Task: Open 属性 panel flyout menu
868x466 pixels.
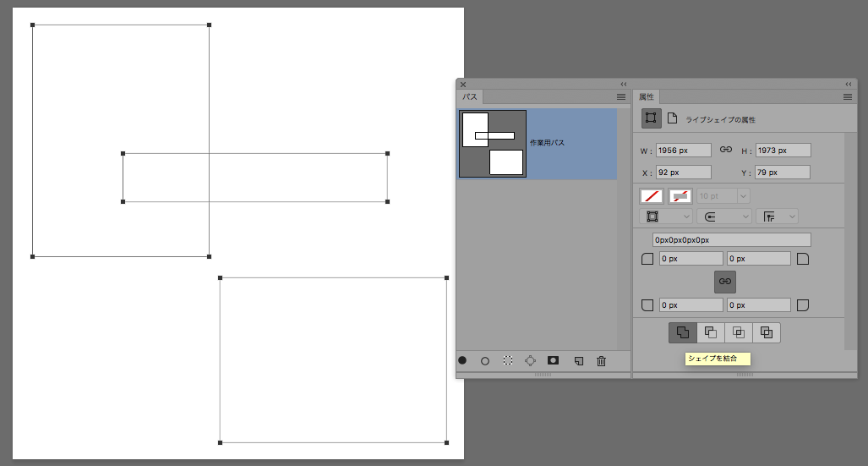Action: click(x=848, y=97)
